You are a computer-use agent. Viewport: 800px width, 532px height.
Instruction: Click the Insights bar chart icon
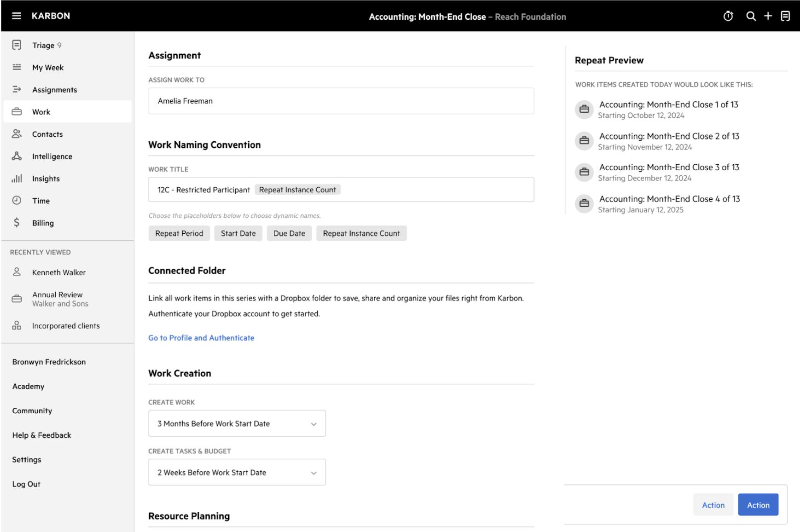tap(17, 179)
